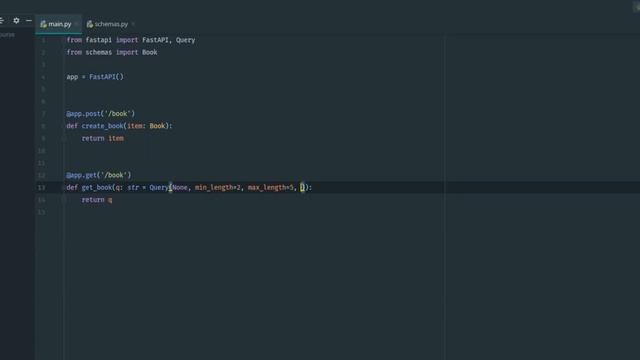
Task: Click 'def create_book(item: Book):' line
Action: (x=119, y=126)
